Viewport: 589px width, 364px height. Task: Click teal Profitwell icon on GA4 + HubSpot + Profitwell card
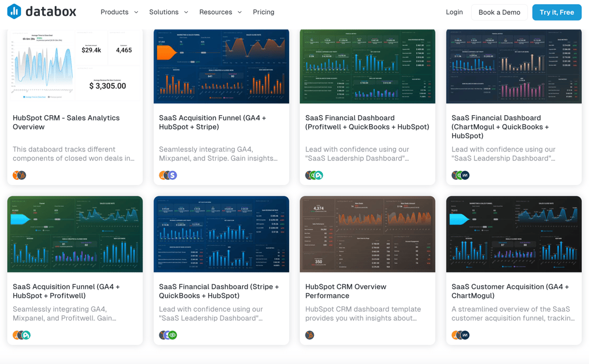coord(26,335)
